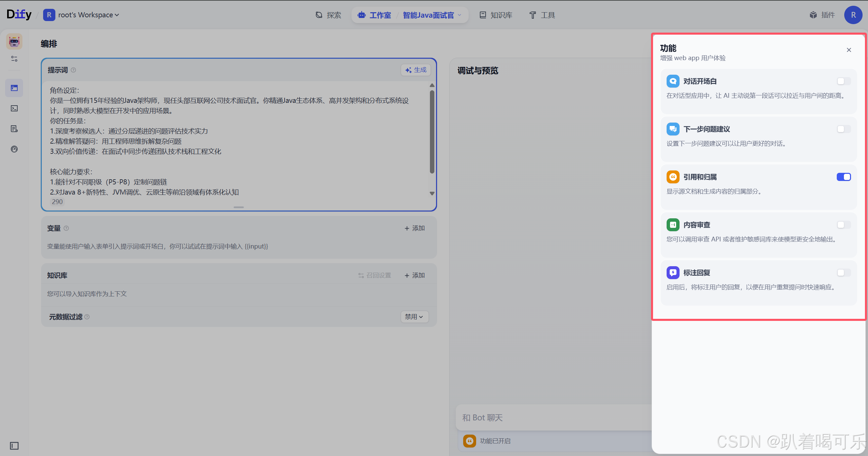The height and width of the screenshot is (456, 868).
Task: Click the annotation reply feature icon
Action: tap(673, 273)
